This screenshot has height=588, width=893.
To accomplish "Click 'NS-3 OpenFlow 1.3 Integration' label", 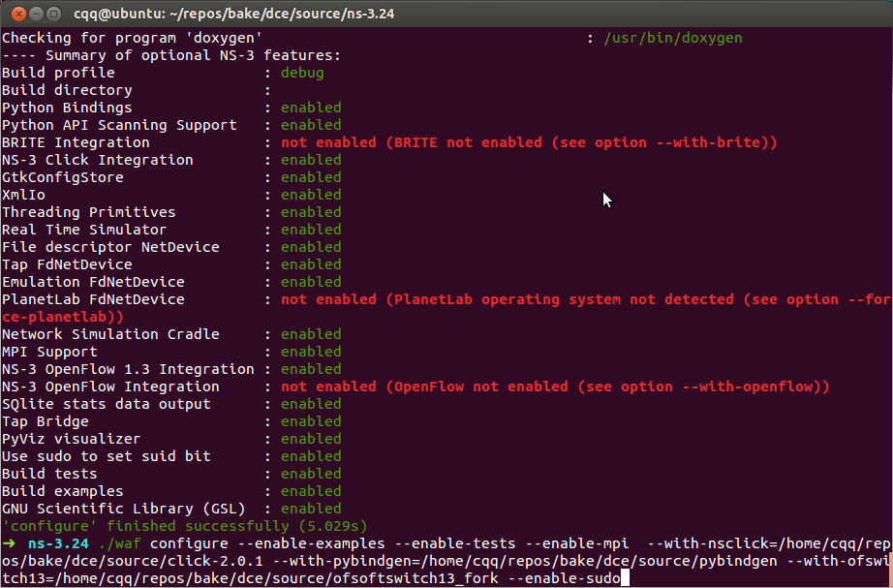I will coord(128,369).
